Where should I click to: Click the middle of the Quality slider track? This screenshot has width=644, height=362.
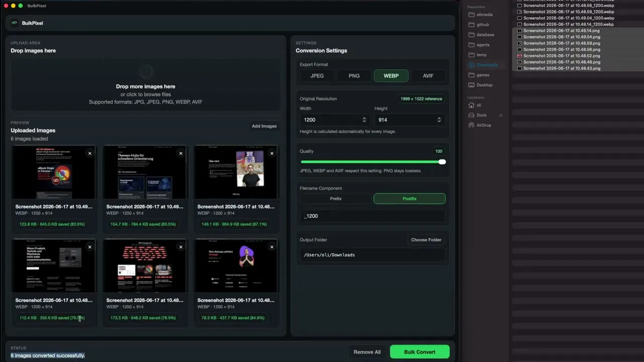[373, 162]
